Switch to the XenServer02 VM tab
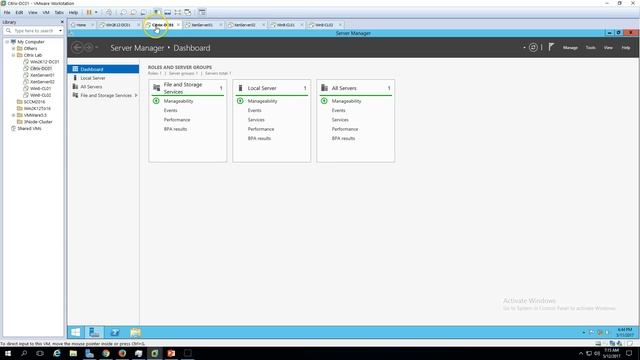 pyautogui.click(x=244, y=25)
